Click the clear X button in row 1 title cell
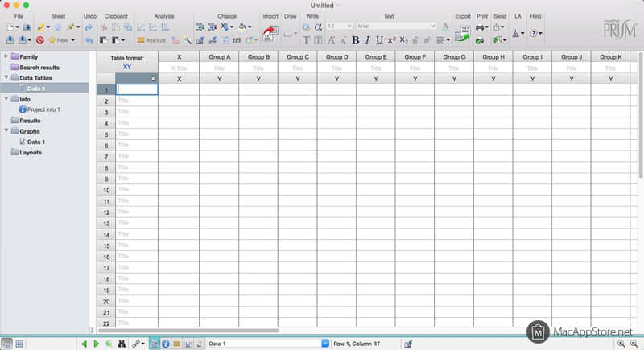Screen dimensions: 644x350 tap(153, 79)
